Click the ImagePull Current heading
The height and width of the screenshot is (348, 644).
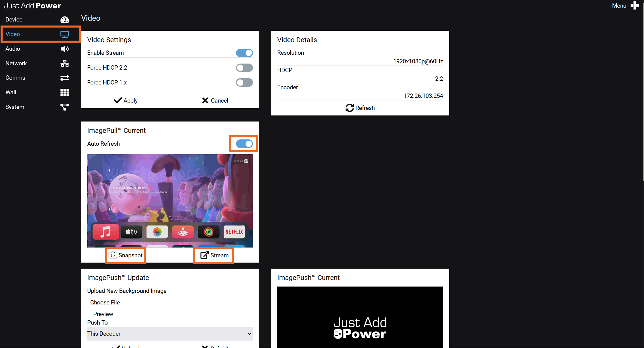116,131
